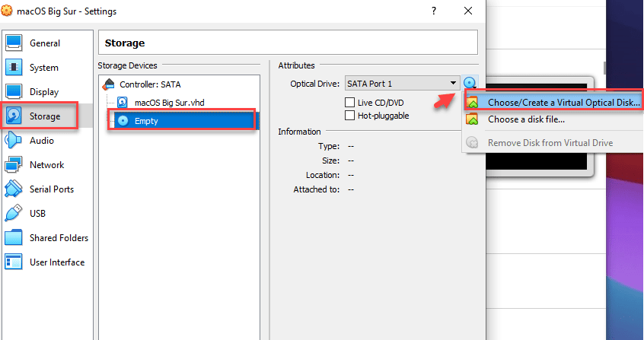644x340 pixels.
Task: Click the Network computers icon
Action: [x=13, y=164]
